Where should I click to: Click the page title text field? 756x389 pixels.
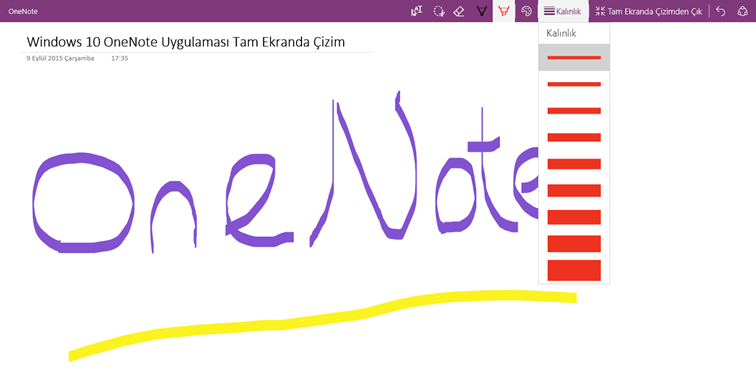coord(186,42)
